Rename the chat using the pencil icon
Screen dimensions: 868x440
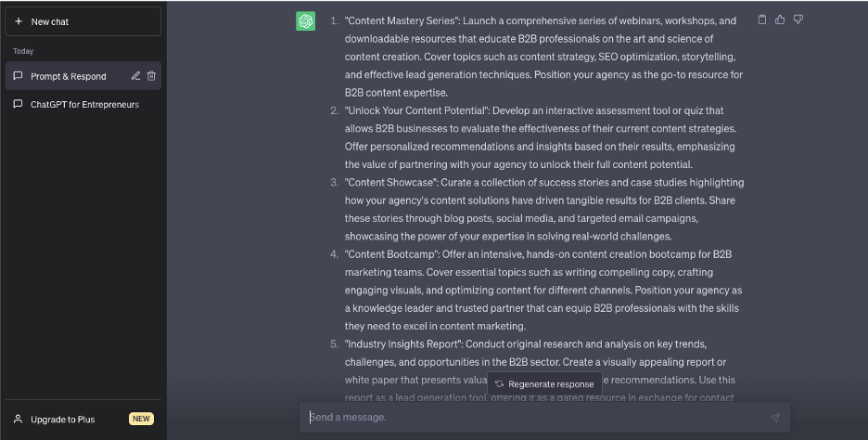pos(135,76)
